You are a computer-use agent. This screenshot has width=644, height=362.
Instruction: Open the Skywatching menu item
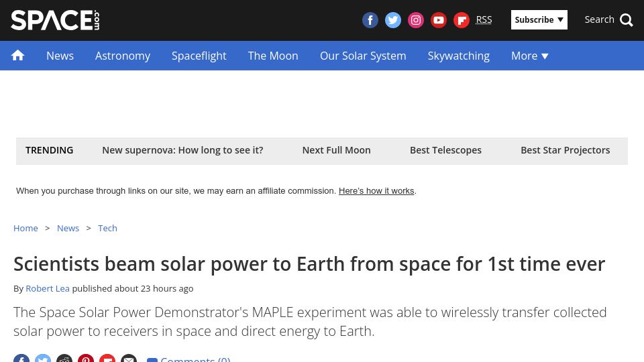point(459,56)
